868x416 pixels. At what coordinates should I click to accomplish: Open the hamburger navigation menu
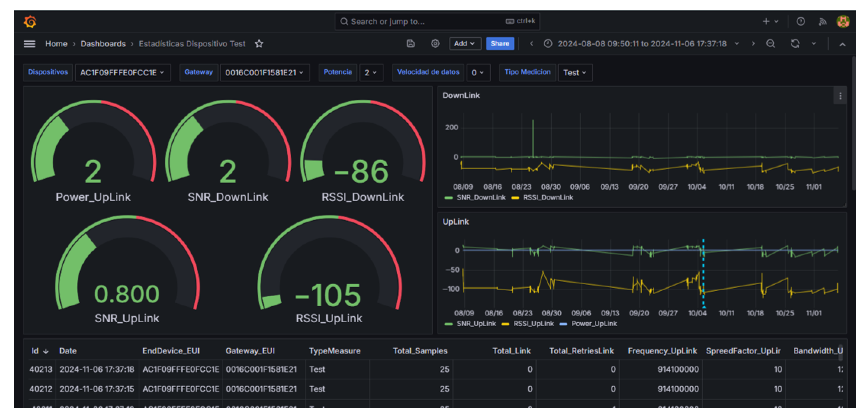pos(30,44)
